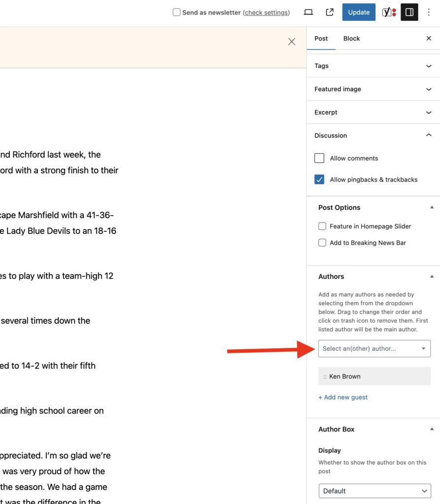This screenshot has height=504, width=440.
Task: Open the post in new tab icon
Action: (x=330, y=12)
